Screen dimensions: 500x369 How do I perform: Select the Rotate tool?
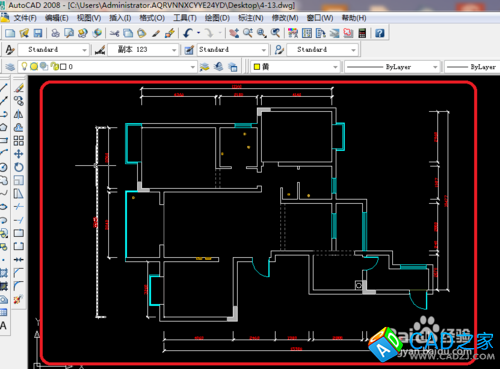pos(19,167)
